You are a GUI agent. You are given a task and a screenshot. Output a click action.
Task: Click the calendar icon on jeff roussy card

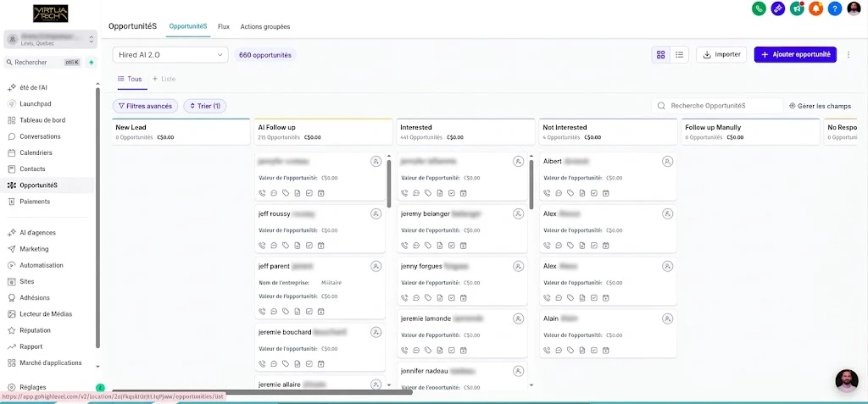pos(321,245)
